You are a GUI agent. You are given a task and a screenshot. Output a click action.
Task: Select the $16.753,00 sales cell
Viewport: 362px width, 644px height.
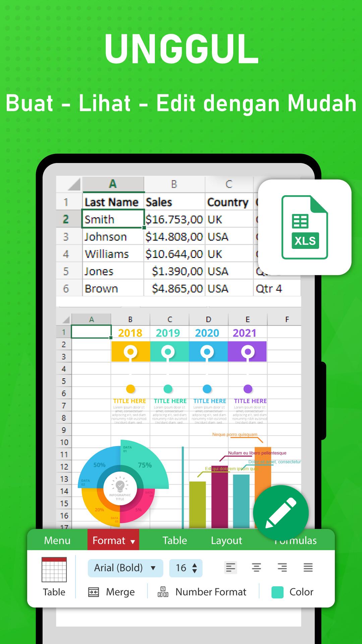click(175, 219)
